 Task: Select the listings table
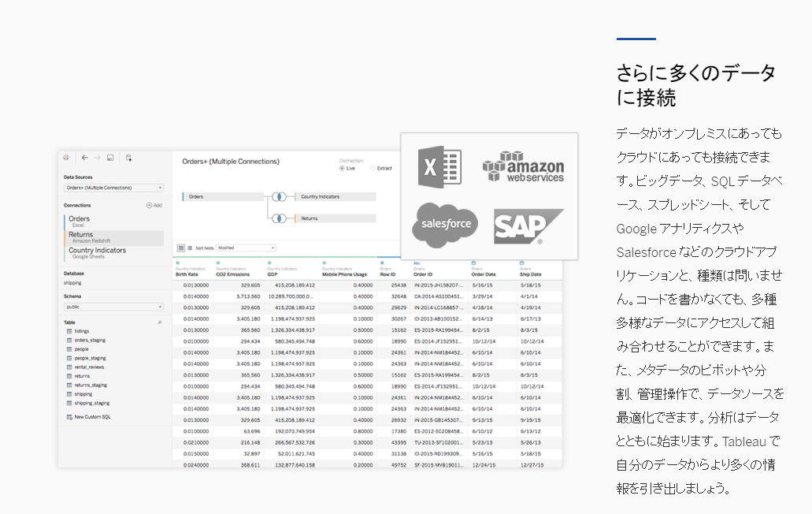[82, 331]
